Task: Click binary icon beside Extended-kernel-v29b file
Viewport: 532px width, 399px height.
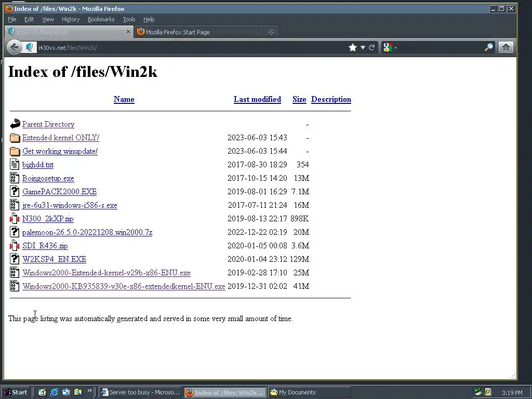Action: click(x=15, y=273)
